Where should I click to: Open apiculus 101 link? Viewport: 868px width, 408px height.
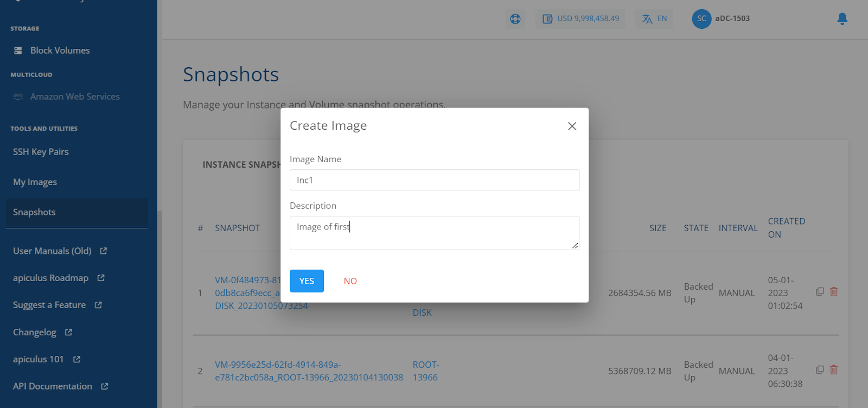pyautogui.click(x=38, y=359)
